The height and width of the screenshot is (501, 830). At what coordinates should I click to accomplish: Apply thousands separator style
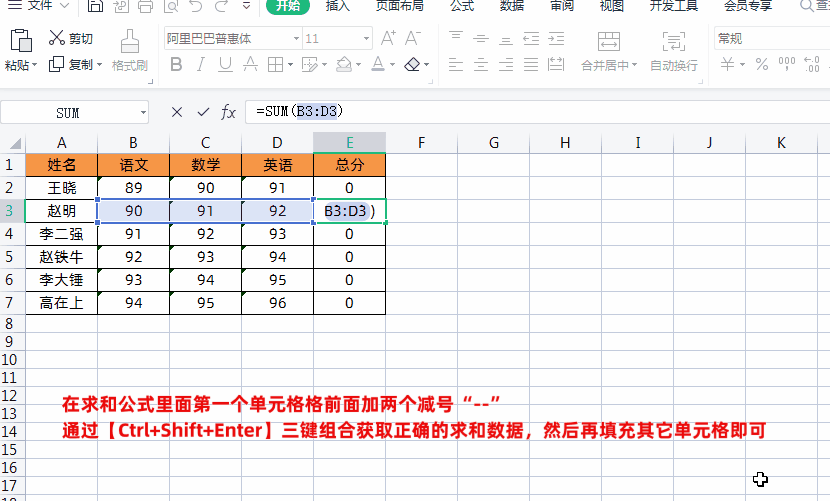787,64
